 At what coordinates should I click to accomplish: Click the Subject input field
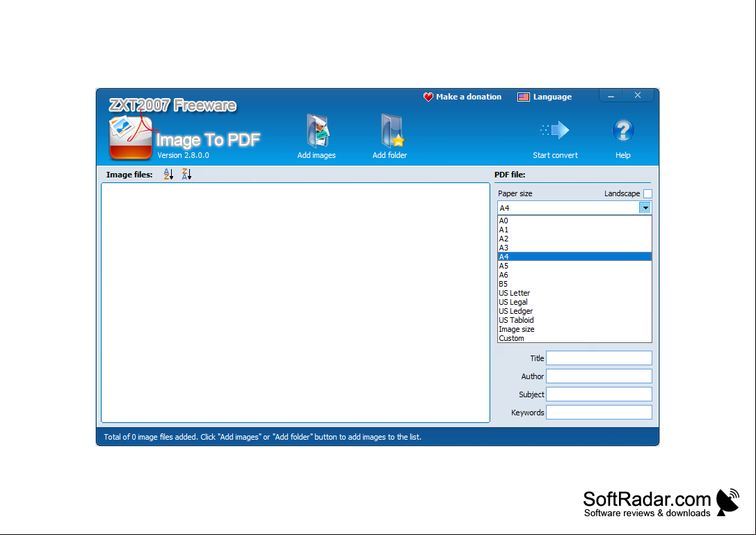tap(599, 394)
